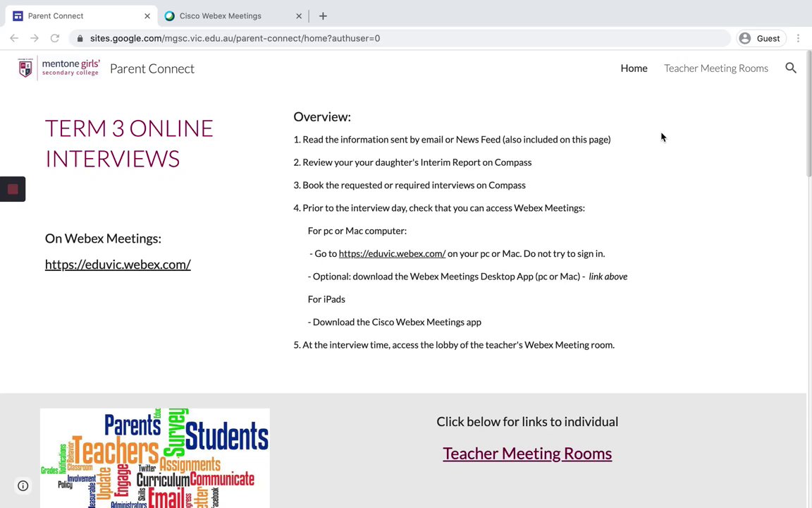Image resolution: width=812 pixels, height=508 pixels.
Task: Click the 'For iPads' text
Action: [326, 299]
